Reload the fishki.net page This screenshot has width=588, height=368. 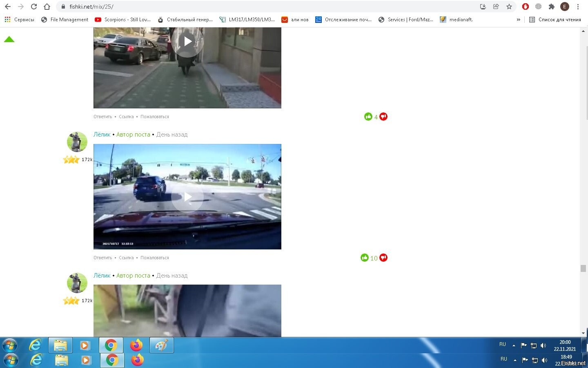[x=34, y=7]
